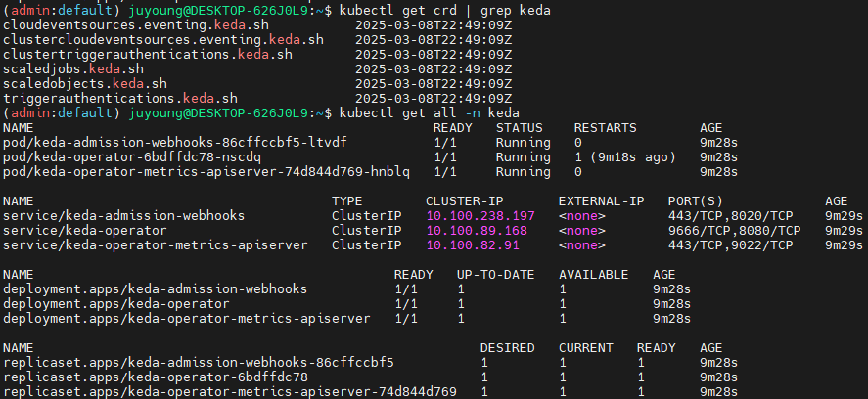
Task: Select service/keda-operator name
Action: coord(85,230)
